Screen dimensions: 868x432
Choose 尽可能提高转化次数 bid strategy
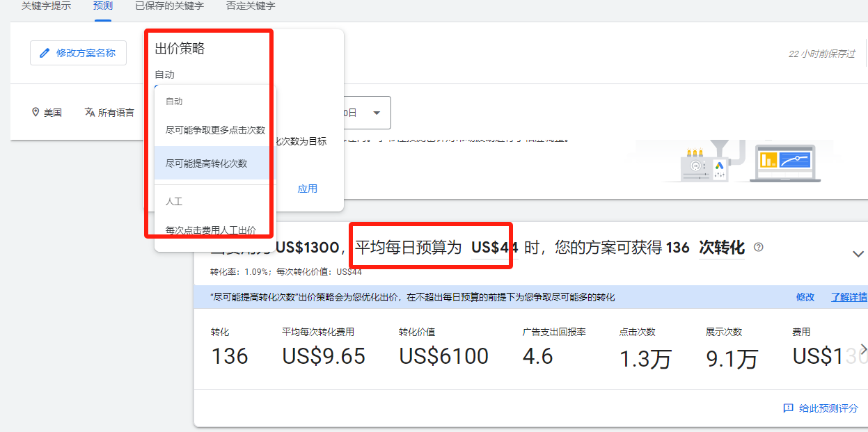215,163
